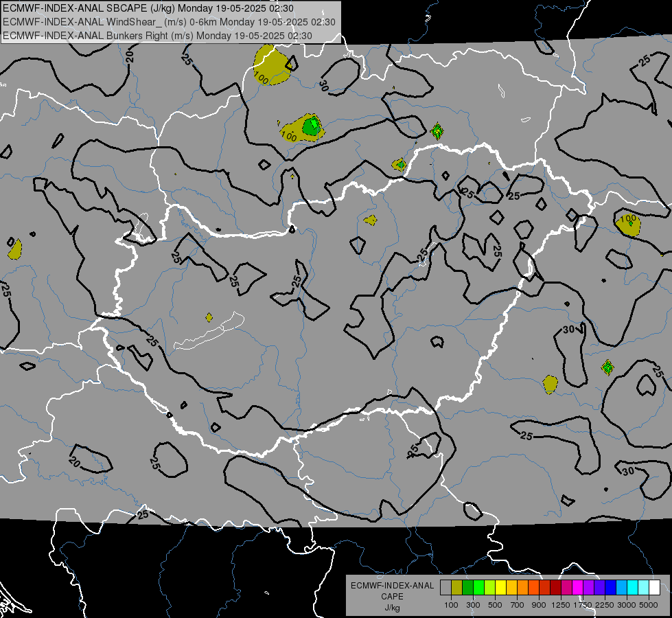Viewport: 672px width, 618px height.
Task: Click the legend value 900
Action: [x=539, y=605]
